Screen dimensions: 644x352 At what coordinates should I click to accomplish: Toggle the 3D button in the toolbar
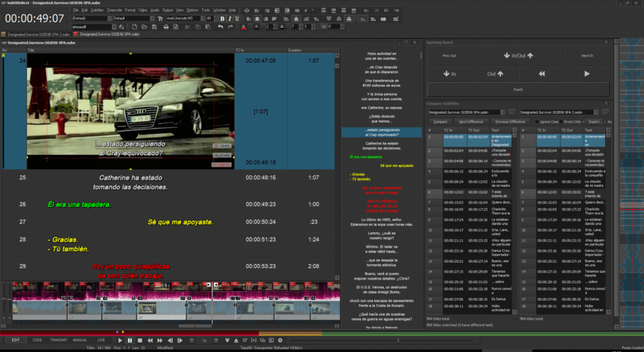click(x=323, y=26)
